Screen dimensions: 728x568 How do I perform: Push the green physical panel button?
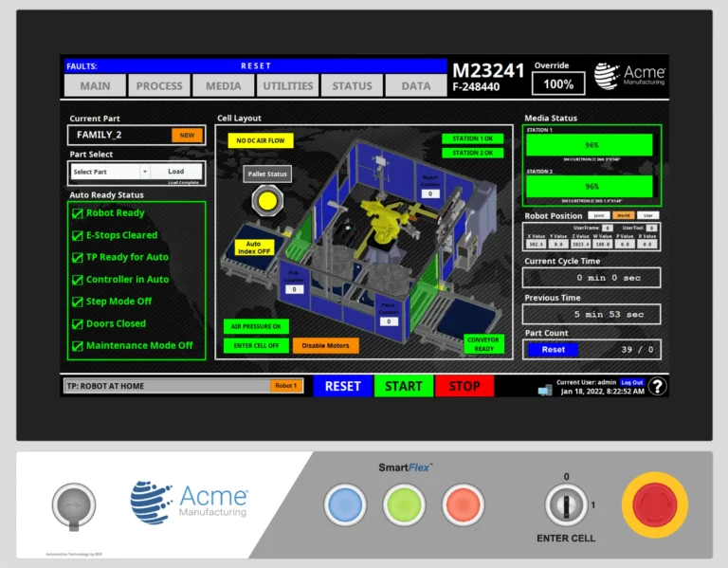click(404, 504)
